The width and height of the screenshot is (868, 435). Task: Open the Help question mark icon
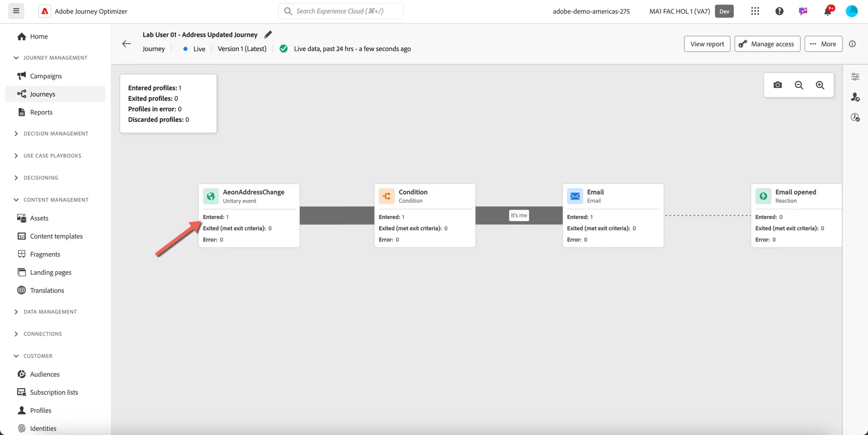coord(779,11)
